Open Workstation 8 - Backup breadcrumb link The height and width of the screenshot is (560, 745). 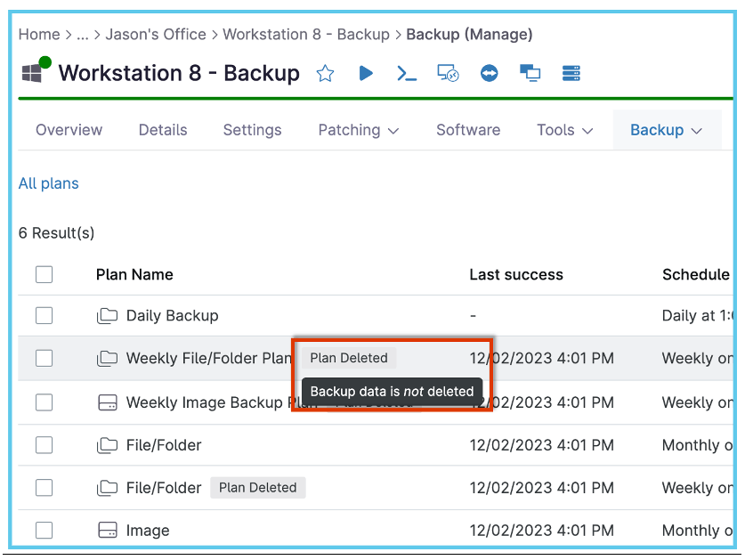[306, 34]
